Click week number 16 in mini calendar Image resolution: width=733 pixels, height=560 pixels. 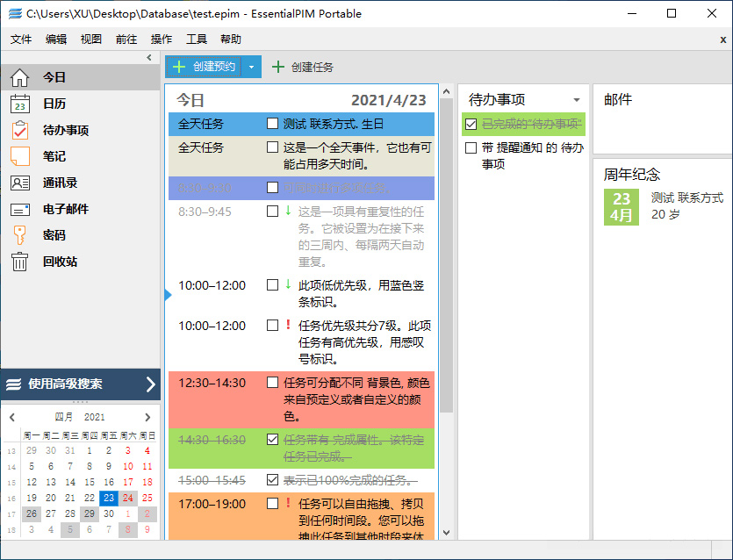(x=11, y=499)
